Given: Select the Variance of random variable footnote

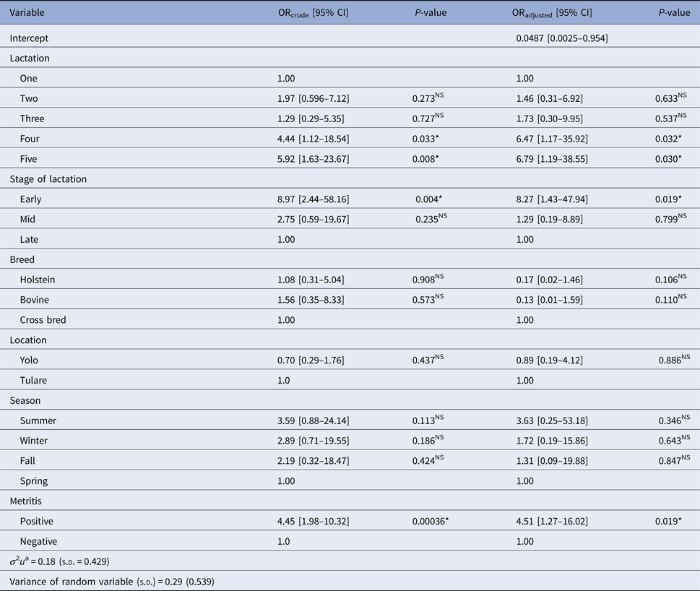Looking at the screenshot, I should (112, 582).
